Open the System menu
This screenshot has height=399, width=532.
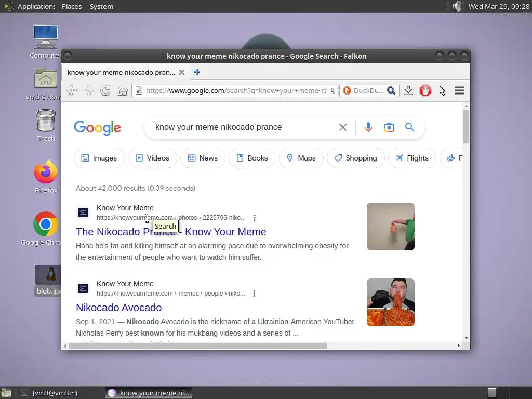tap(101, 6)
